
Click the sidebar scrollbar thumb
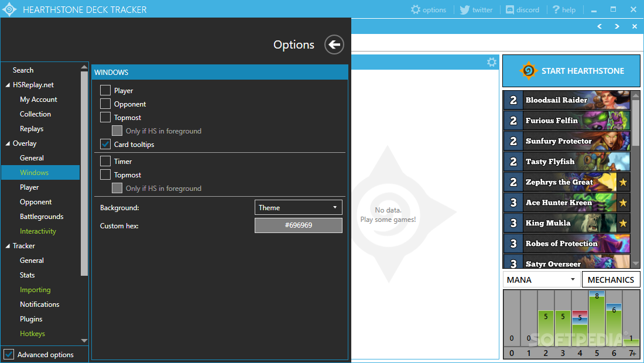84,173
